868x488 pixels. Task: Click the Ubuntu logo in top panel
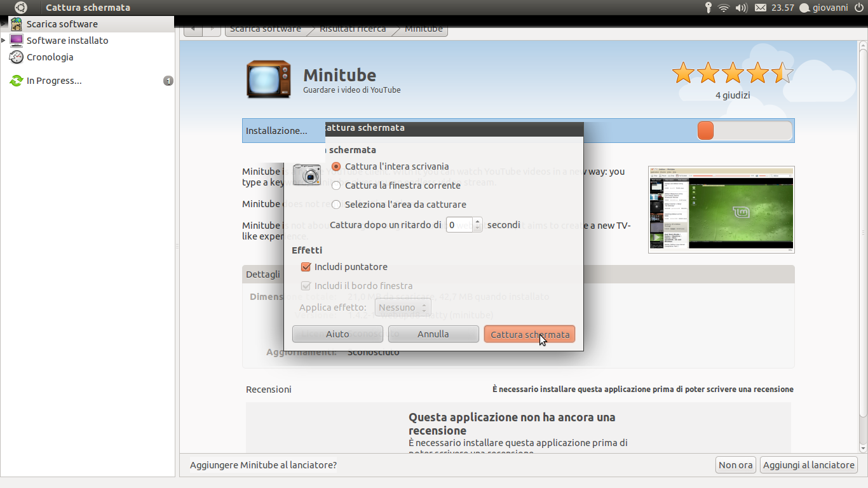tap(21, 8)
